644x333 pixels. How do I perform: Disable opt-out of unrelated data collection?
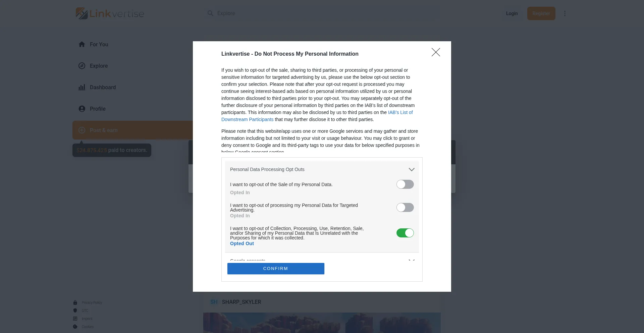(405, 233)
